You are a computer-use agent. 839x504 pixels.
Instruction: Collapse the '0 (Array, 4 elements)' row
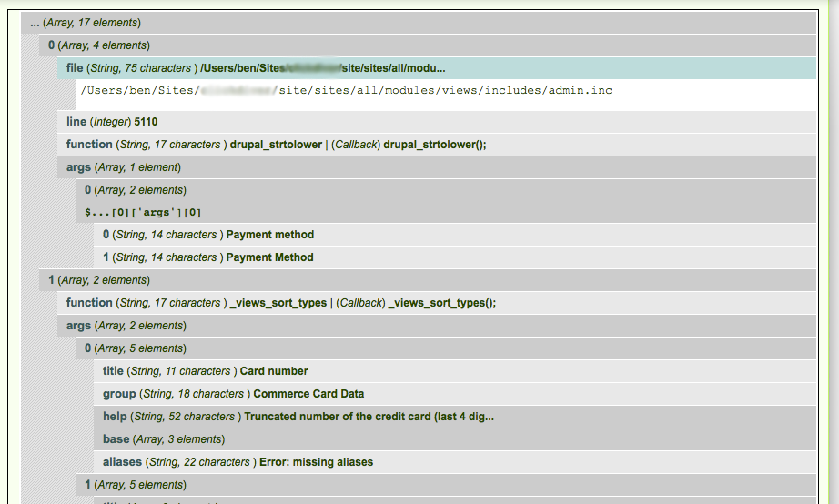[428, 45]
